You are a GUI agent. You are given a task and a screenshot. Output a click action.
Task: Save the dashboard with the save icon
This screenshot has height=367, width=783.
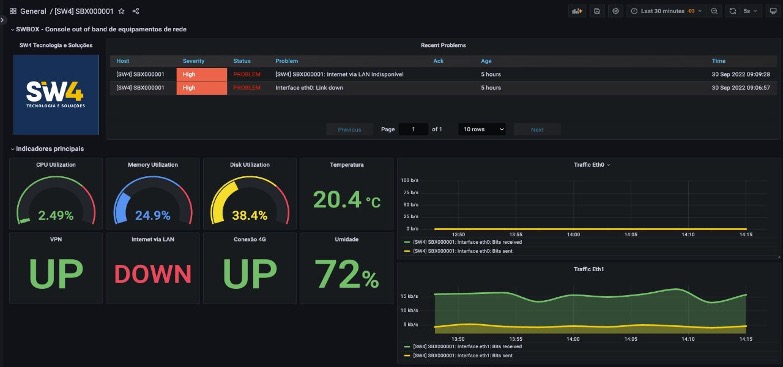[596, 11]
